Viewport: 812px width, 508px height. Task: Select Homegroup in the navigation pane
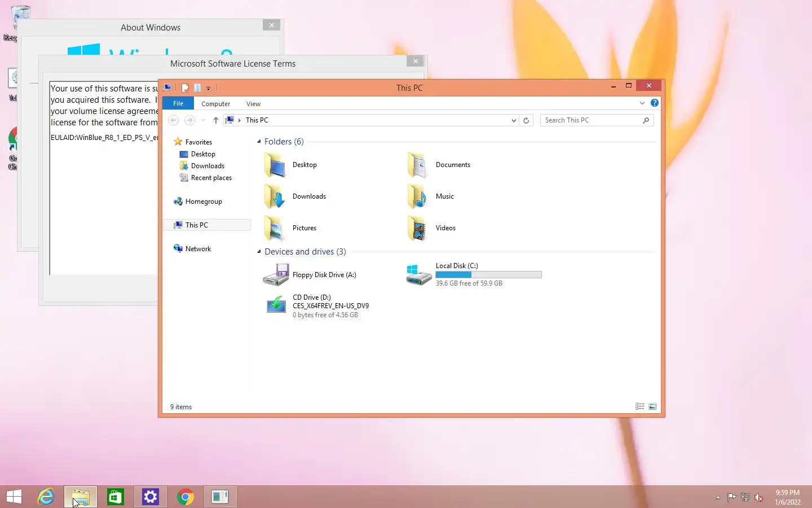(x=204, y=202)
